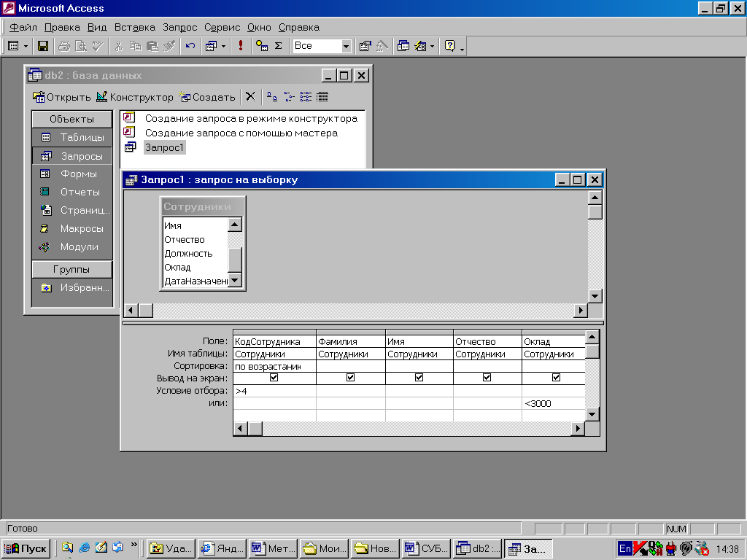The width and height of the screenshot is (747, 560).
Task: Click right arrow of design grid scrollbar
Action: (578, 429)
